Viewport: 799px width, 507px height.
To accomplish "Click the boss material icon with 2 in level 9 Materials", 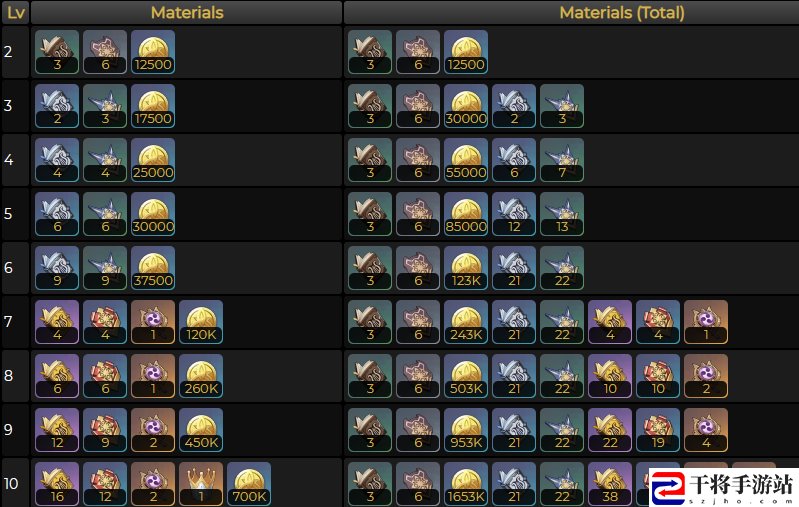I will pyautogui.click(x=153, y=430).
